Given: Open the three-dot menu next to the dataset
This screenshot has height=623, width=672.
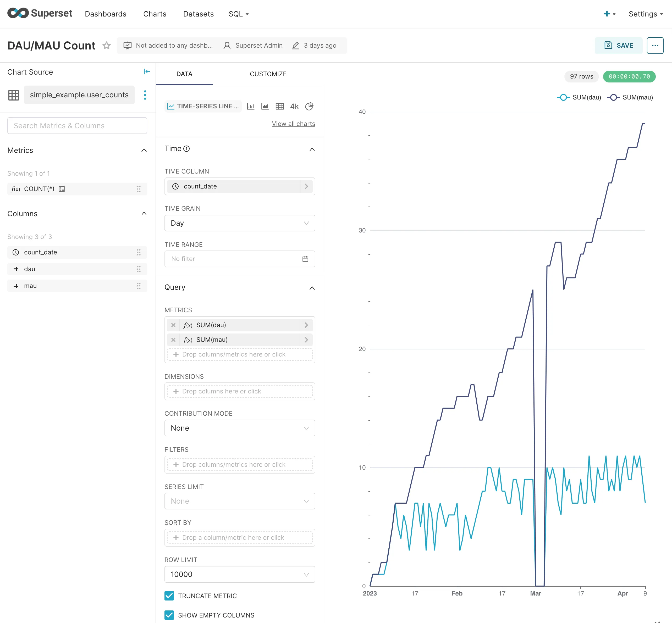Looking at the screenshot, I should pos(145,95).
